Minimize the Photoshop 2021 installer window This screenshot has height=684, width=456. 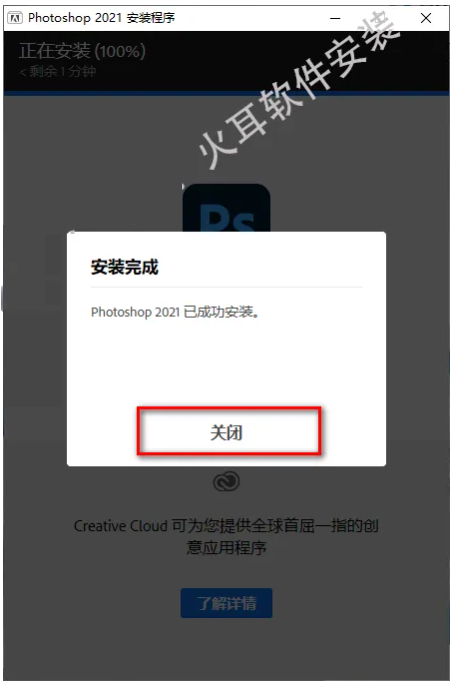(x=335, y=18)
